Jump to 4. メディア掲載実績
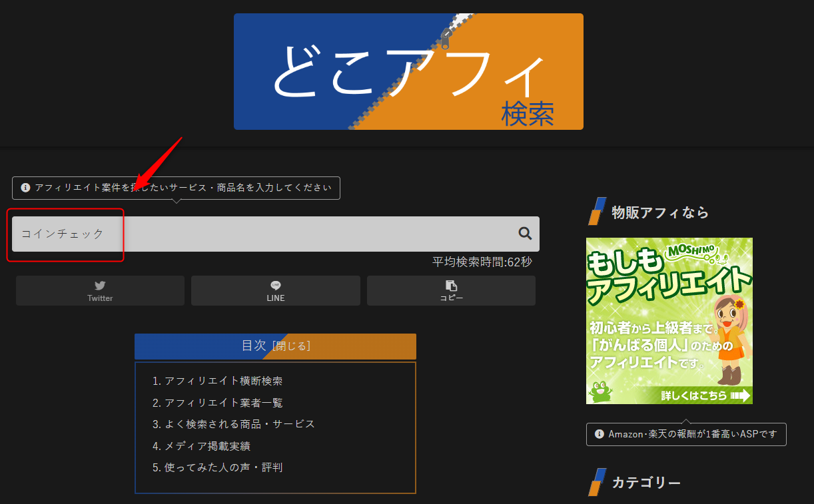814x504 pixels. tap(201, 446)
